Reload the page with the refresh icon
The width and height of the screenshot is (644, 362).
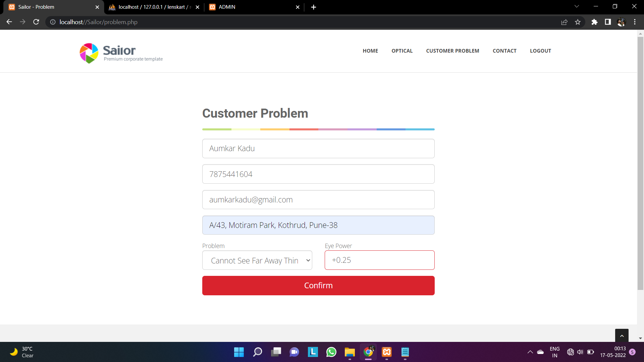click(x=36, y=22)
